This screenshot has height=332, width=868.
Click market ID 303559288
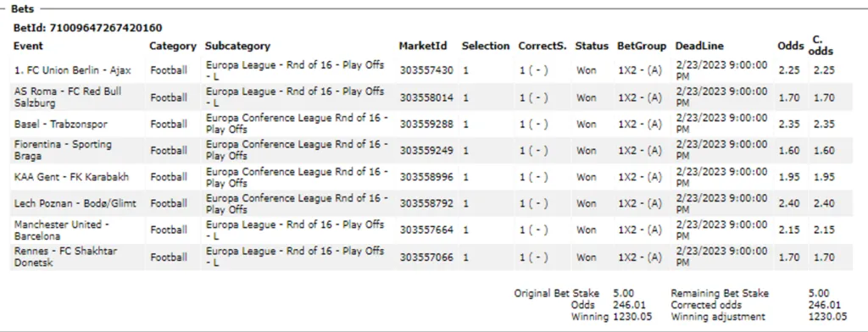[426, 125]
